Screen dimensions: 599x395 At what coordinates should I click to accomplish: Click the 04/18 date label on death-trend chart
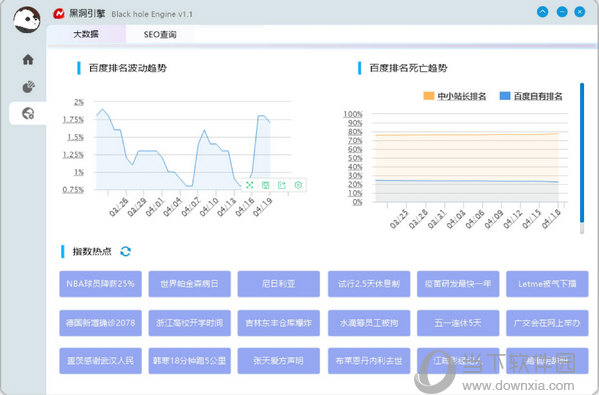[551, 219]
